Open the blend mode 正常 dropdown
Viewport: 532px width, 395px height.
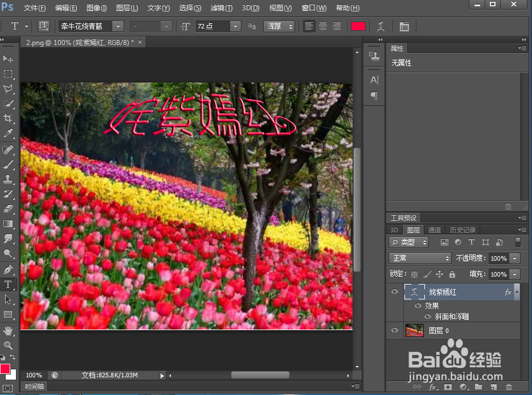pyautogui.click(x=420, y=258)
